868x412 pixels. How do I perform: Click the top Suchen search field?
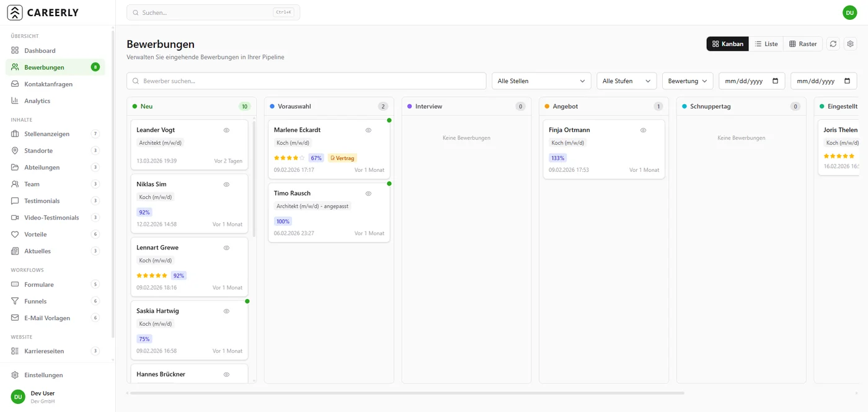click(x=213, y=12)
